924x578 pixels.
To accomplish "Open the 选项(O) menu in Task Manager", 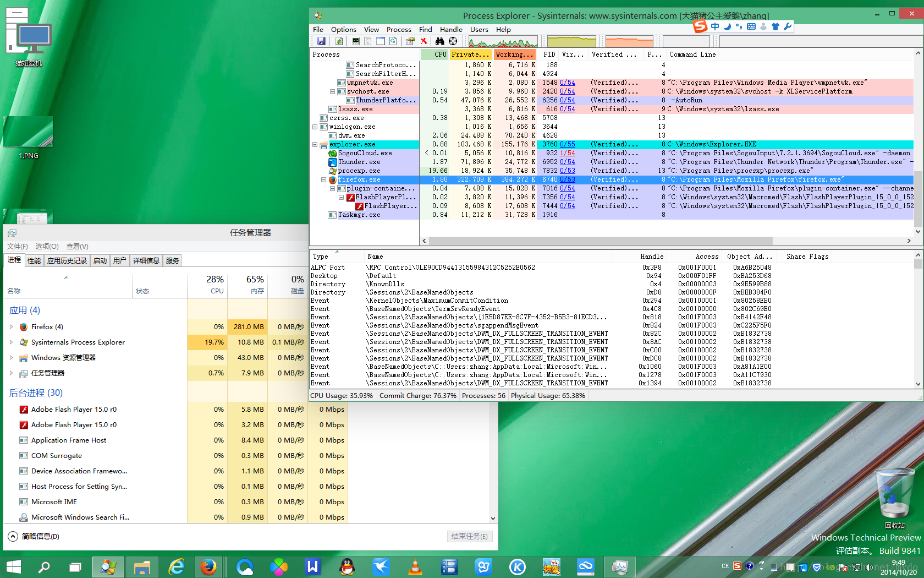I will tap(47, 247).
